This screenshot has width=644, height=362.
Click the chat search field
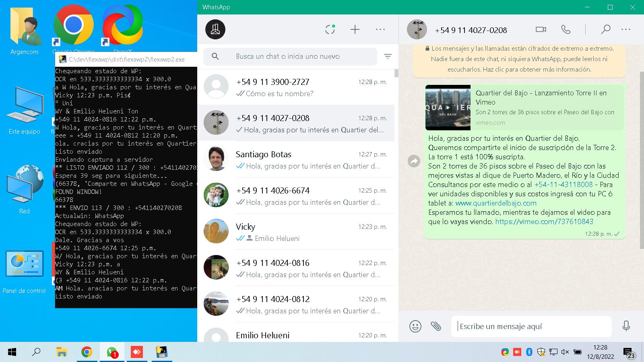click(290, 56)
